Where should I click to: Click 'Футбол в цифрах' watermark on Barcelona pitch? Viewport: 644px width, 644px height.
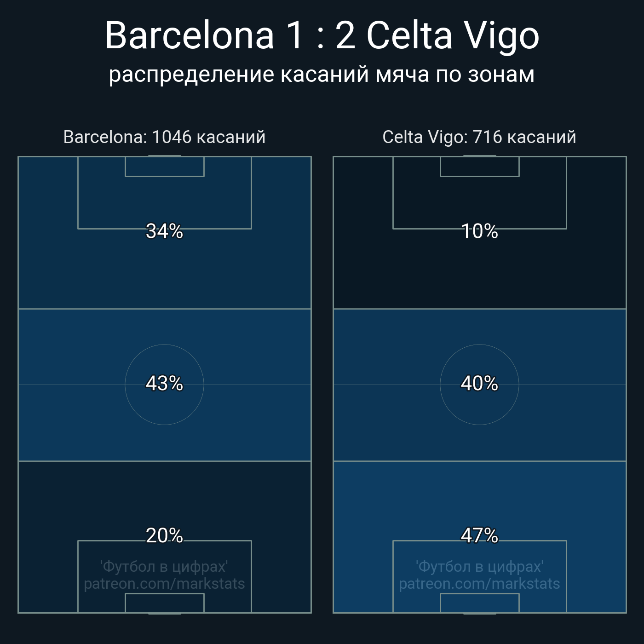pos(164,566)
